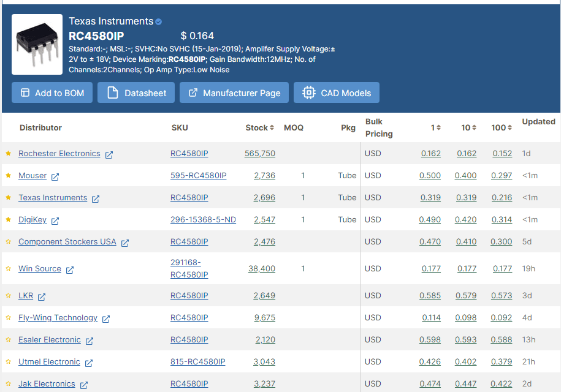
Task: Click Fly-Wing stock value 9,675
Action: [x=265, y=318]
